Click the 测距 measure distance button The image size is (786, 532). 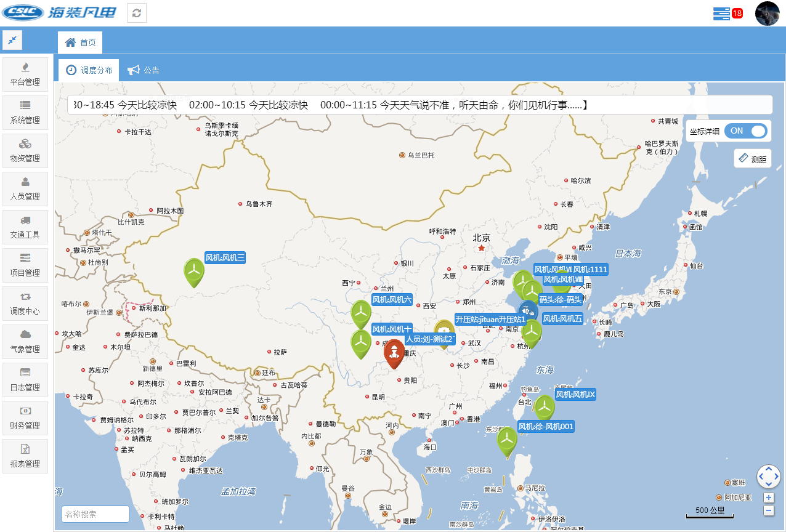[x=753, y=159]
